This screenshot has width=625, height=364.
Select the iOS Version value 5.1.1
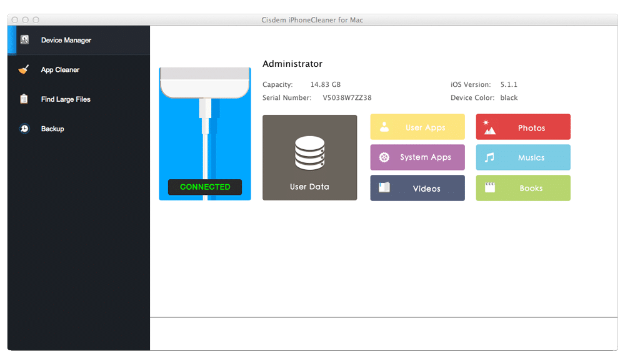coord(509,84)
